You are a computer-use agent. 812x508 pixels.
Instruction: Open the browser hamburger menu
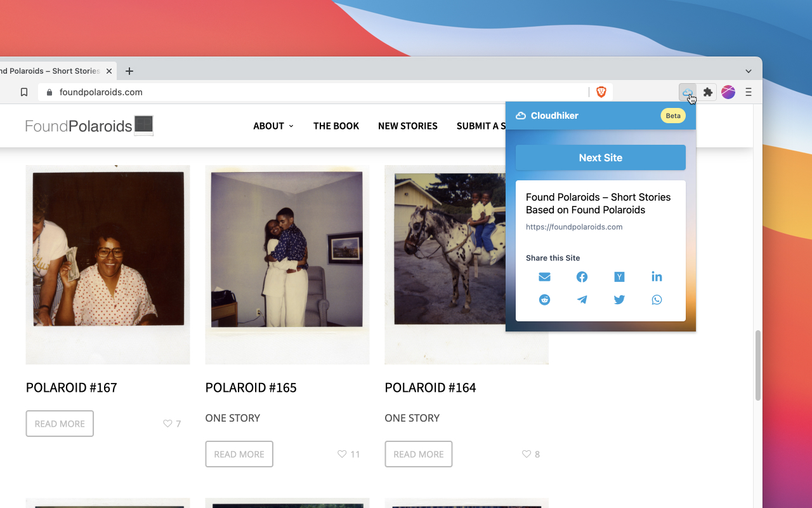pyautogui.click(x=749, y=92)
